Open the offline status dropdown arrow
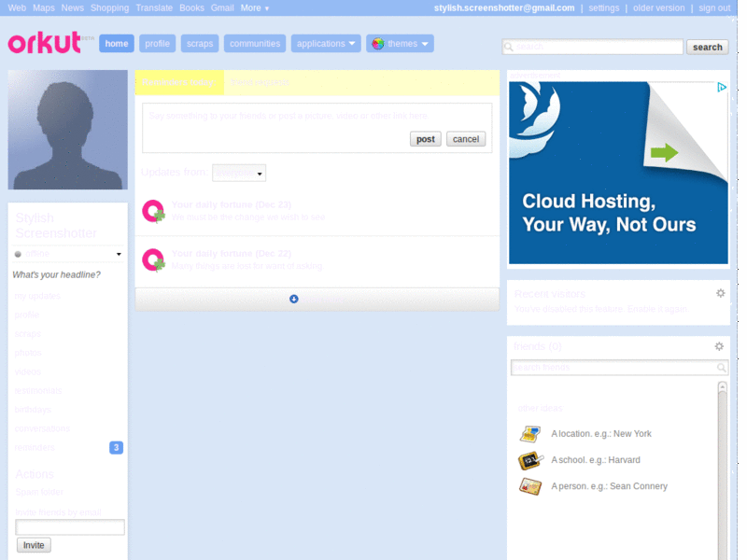The width and height of the screenshot is (747, 560). (x=119, y=254)
